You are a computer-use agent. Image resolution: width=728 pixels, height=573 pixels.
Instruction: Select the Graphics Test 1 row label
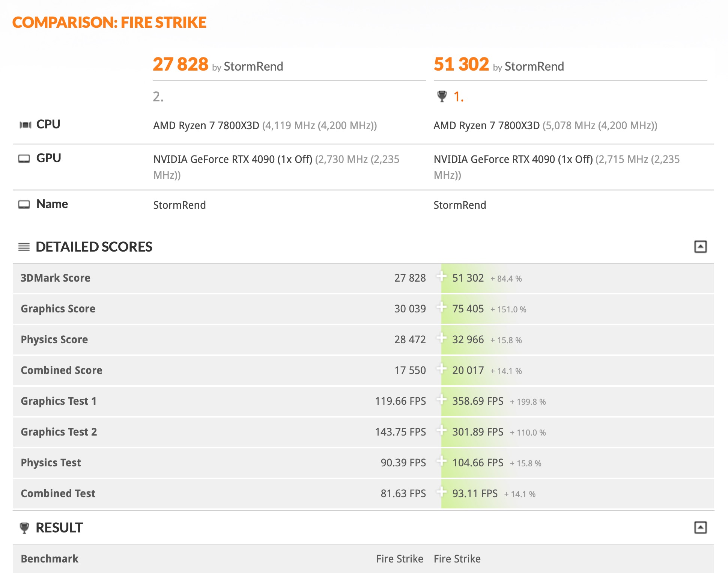point(59,401)
